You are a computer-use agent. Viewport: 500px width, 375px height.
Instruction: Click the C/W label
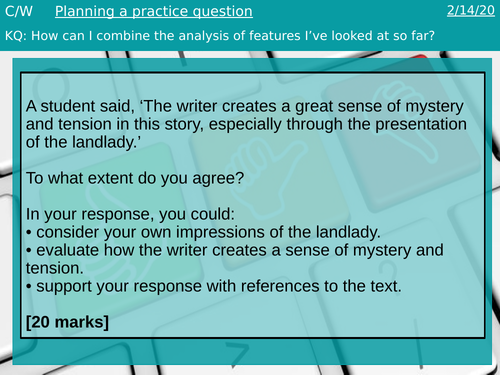[19, 11]
